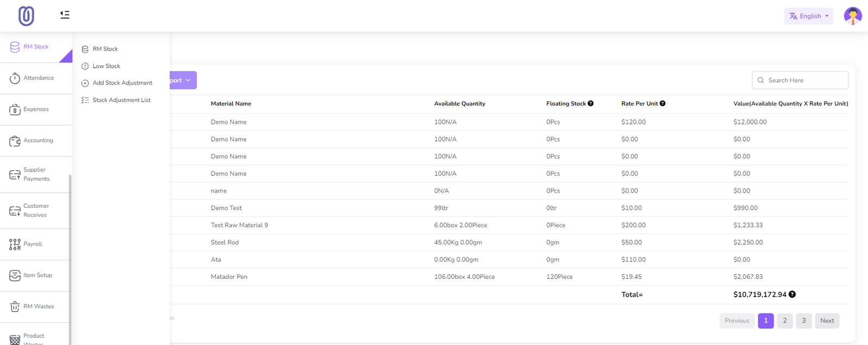
Task: Click the total value info icon
Action: 792,295
